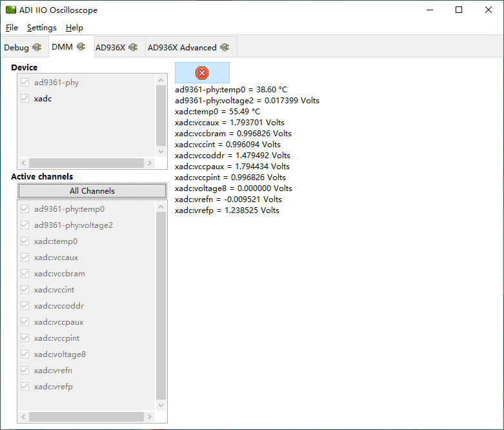The width and height of the screenshot is (504, 430).
Task: Maximize the ADI IIO Oscilloscope window
Action: point(459,10)
